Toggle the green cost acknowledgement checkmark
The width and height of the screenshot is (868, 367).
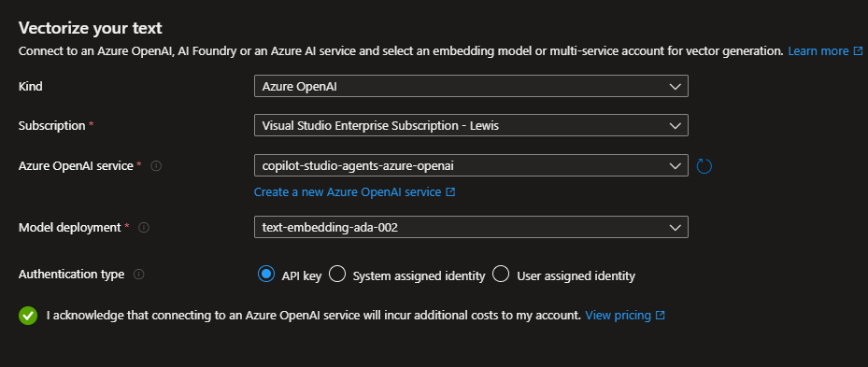pyautogui.click(x=28, y=316)
